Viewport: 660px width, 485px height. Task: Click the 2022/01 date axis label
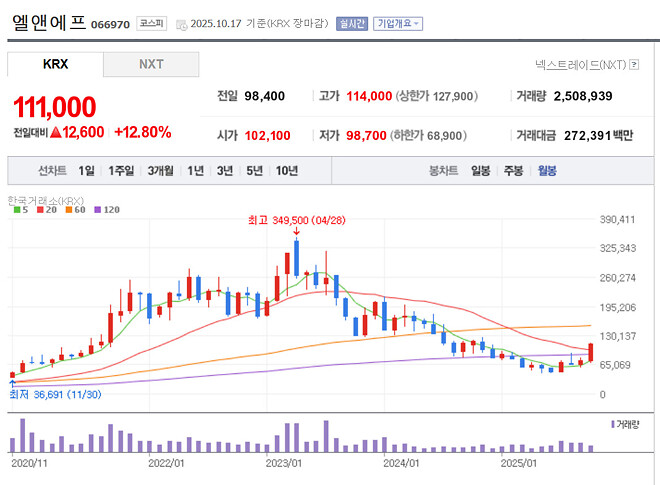(166, 463)
